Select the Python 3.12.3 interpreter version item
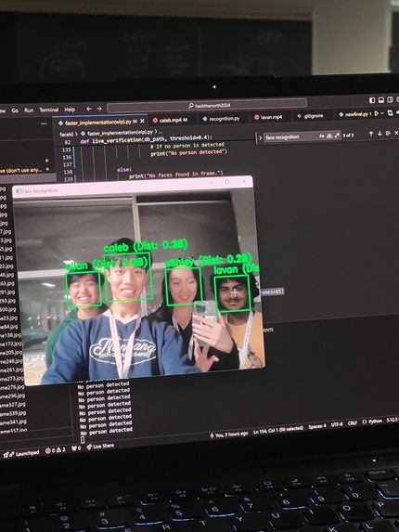Viewport: 399px width, 532px height. click(393, 420)
